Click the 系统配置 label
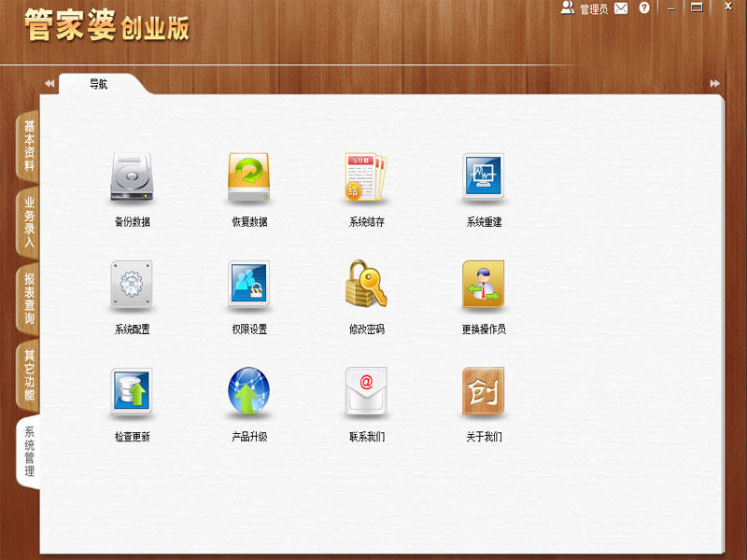This screenshot has height=560, width=747. click(132, 329)
